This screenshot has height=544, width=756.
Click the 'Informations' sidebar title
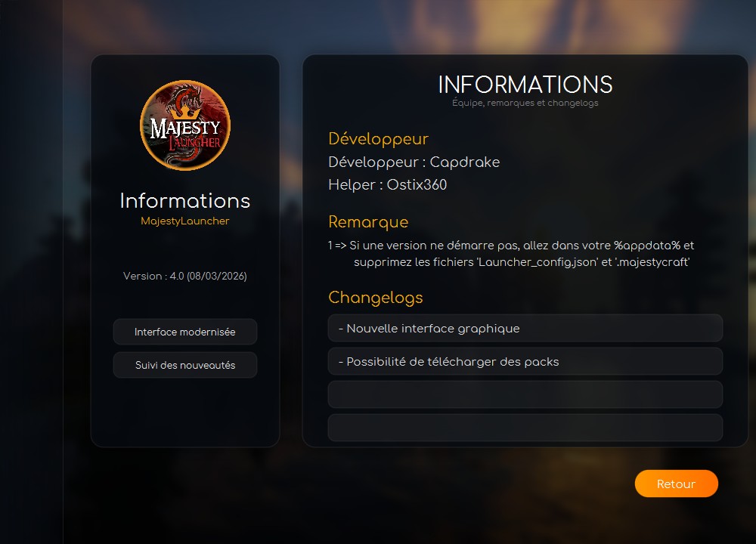tap(184, 201)
